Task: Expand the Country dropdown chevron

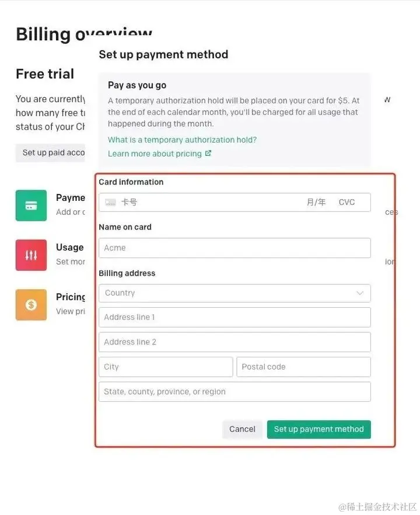Action: [x=360, y=293]
